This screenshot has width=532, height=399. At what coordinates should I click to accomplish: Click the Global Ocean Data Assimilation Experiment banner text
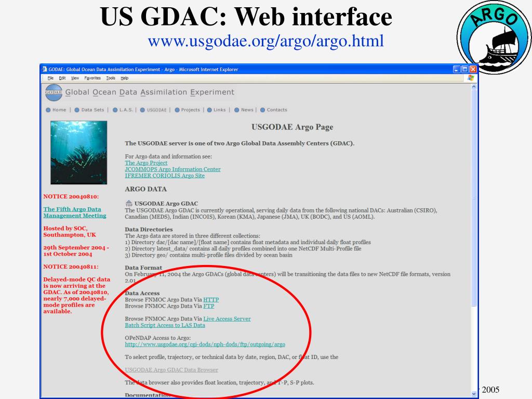click(150, 92)
